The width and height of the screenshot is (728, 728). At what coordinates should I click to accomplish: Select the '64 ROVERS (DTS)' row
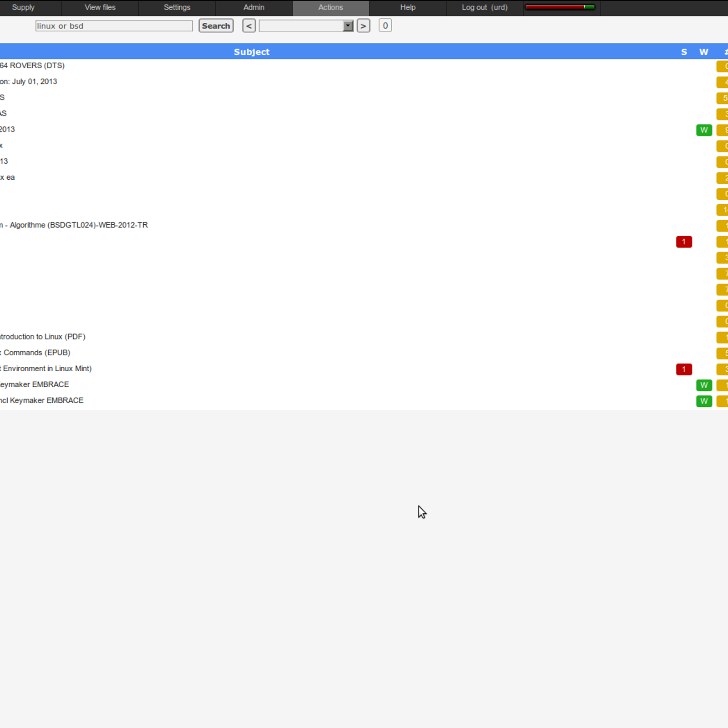(364, 66)
